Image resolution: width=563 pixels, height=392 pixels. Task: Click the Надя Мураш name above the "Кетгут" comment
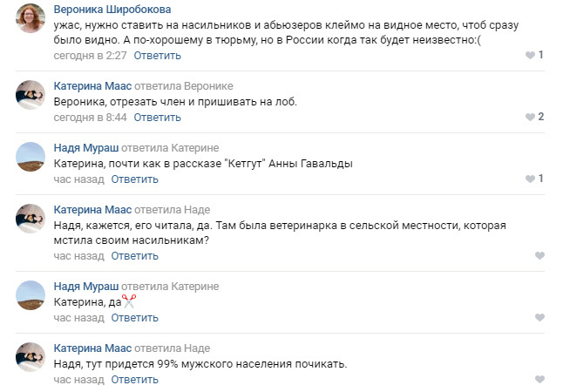coord(85,147)
